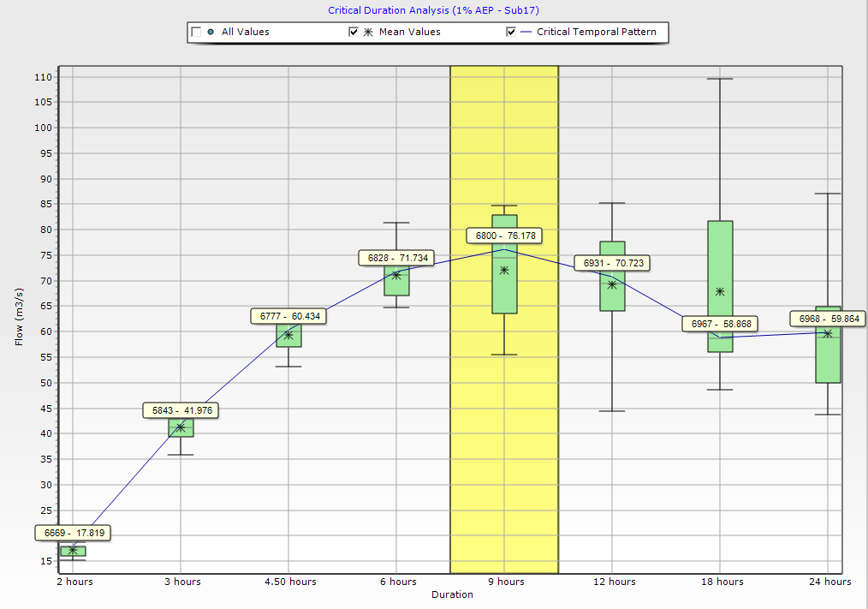Select the data label 6669 - 17.819
Screen dimensions: 868x609
tap(73, 533)
